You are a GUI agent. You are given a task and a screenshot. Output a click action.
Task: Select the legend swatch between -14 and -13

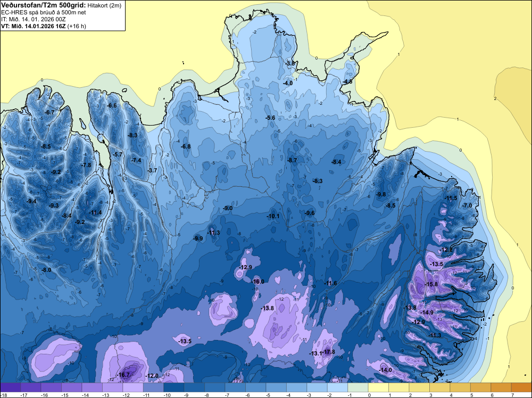pos(92,387)
